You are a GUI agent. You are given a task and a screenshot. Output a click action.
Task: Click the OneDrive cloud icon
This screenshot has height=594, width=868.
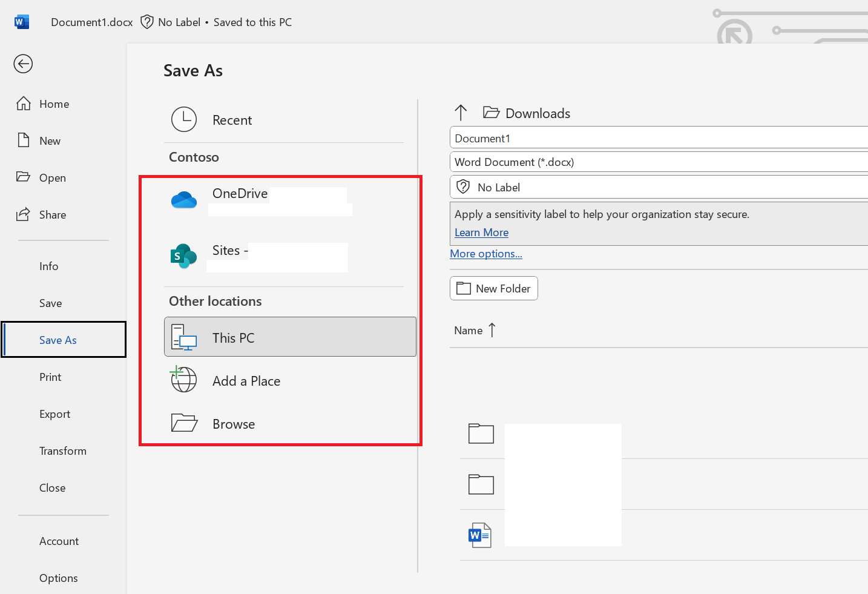pyautogui.click(x=184, y=200)
